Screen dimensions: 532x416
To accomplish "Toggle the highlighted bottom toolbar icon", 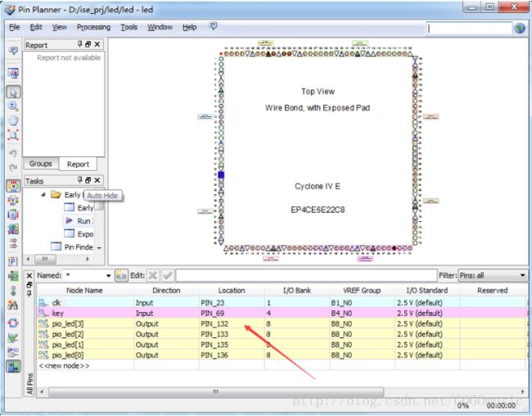I will pyautogui.click(x=13, y=366).
